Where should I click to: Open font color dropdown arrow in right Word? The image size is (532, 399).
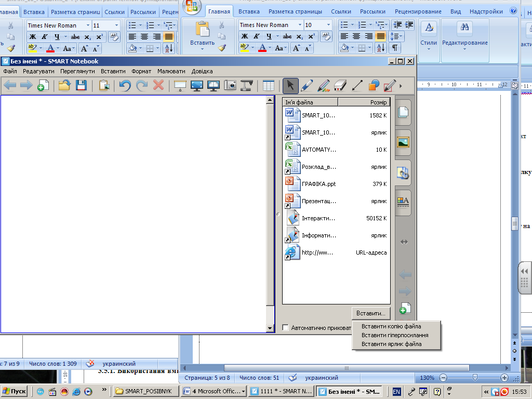point(270,48)
